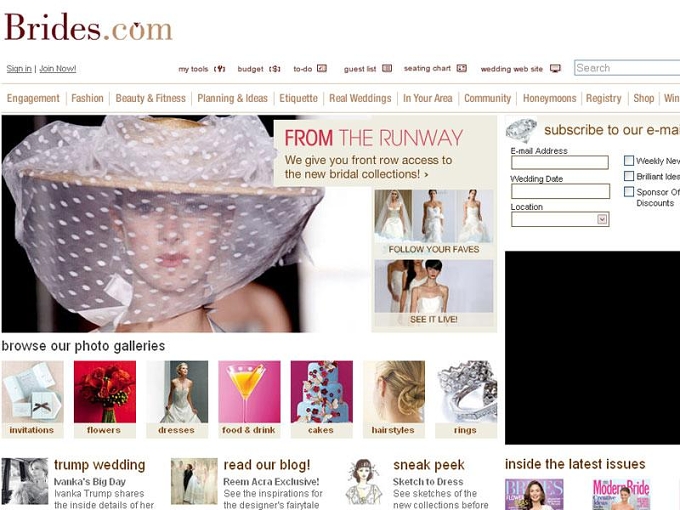Click the Join Now! link

[58, 69]
